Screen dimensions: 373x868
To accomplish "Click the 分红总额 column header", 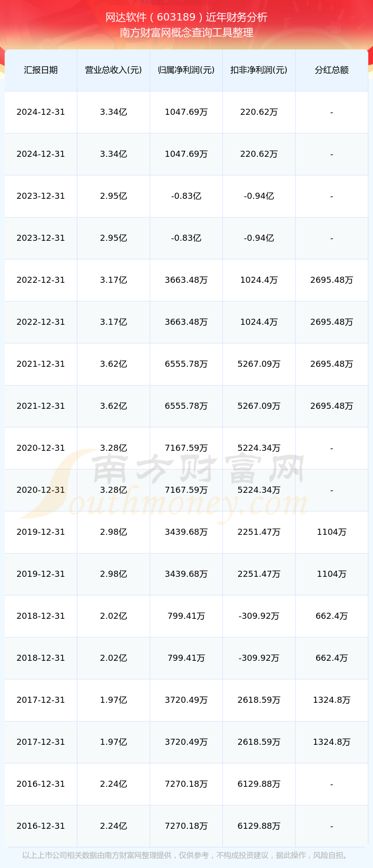I will pyautogui.click(x=332, y=70).
